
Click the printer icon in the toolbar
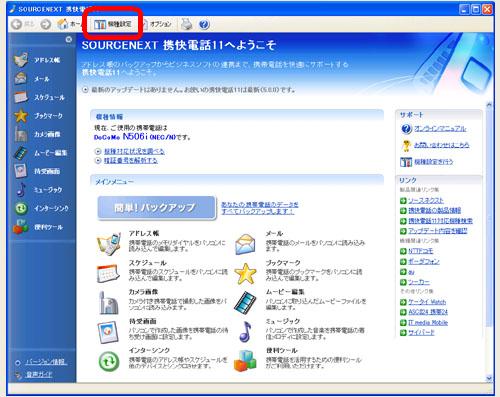pos(187,24)
